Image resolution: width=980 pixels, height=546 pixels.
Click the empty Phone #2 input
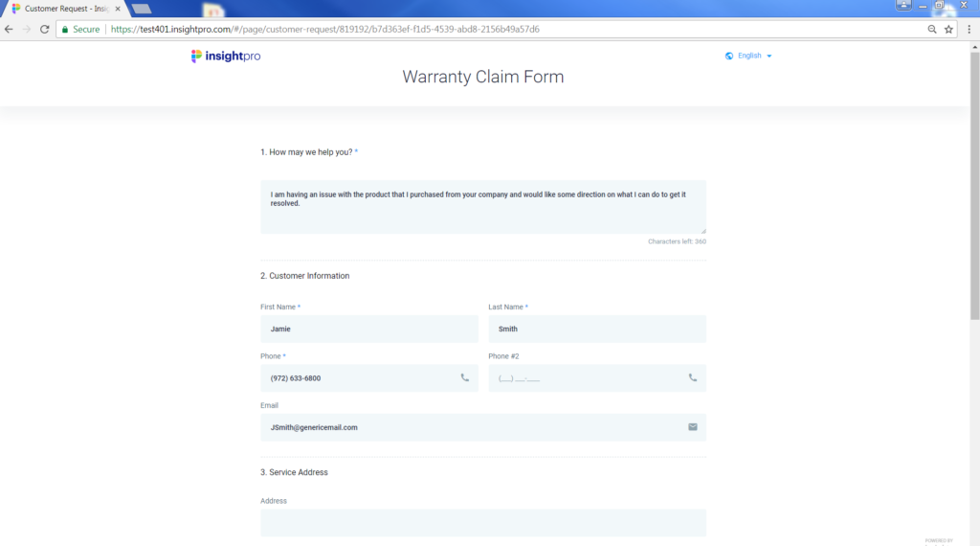pos(584,378)
